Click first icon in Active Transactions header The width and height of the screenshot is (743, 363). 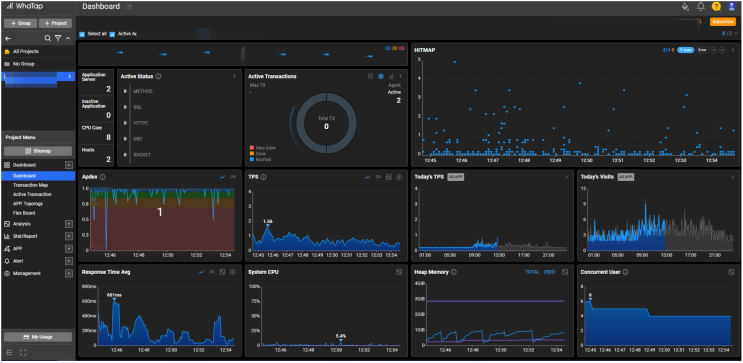pos(371,76)
